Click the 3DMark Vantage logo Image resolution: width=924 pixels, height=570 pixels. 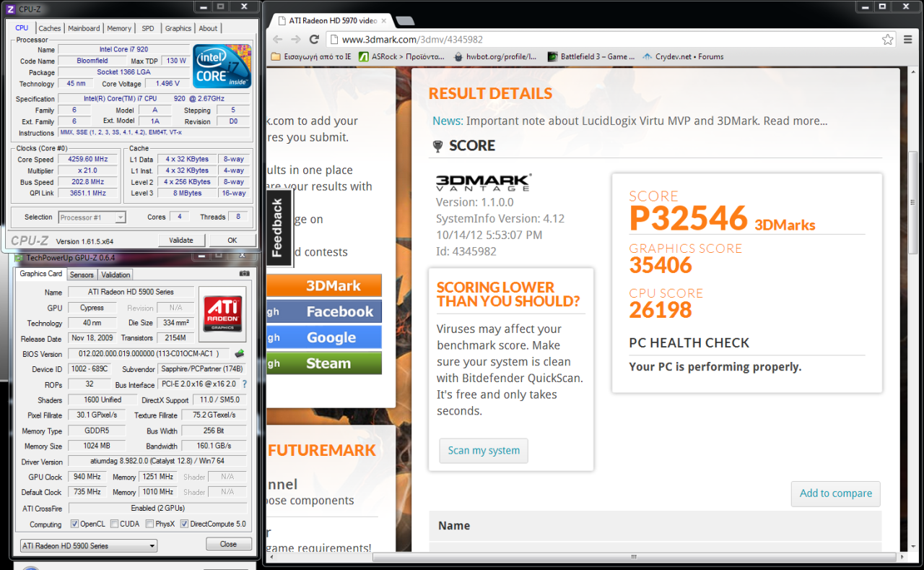click(x=484, y=182)
